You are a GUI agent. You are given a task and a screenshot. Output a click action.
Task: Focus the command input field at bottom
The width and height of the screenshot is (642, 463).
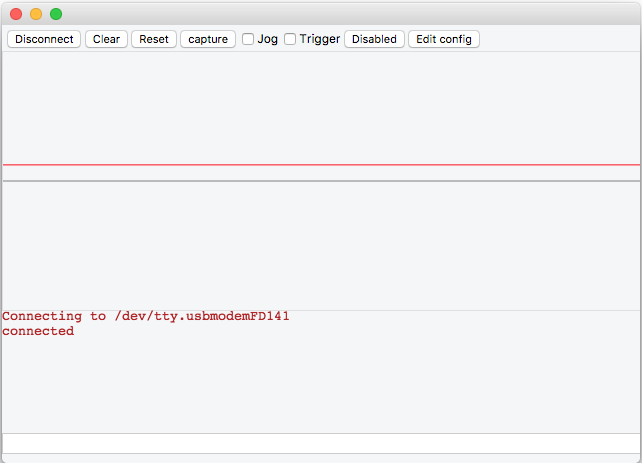click(x=321, y=443)
